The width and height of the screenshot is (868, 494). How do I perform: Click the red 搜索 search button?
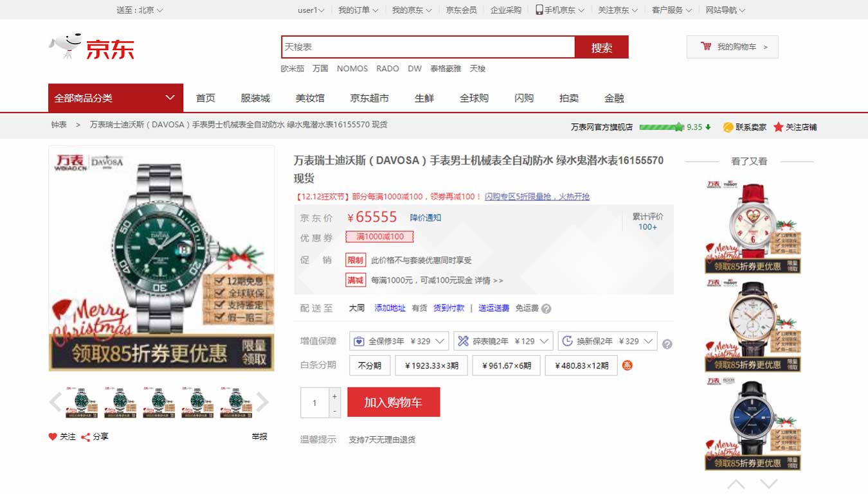[602, 47]
